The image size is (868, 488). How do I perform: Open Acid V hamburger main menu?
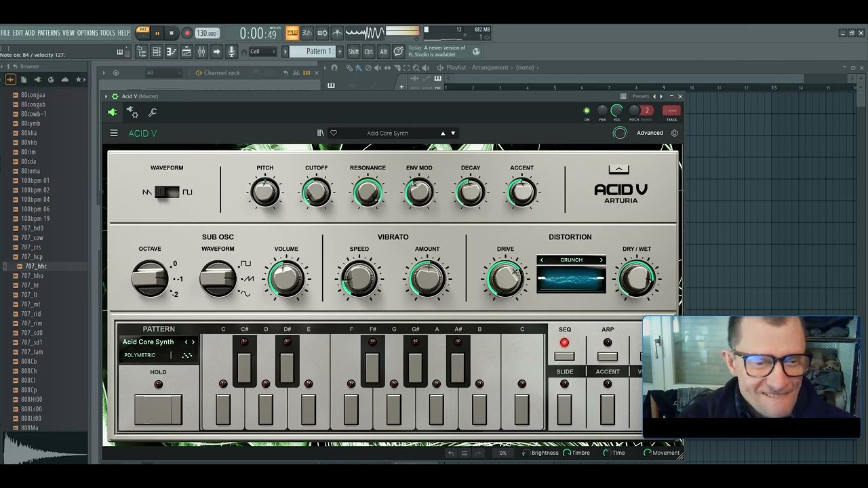click(x=114, y=134)
